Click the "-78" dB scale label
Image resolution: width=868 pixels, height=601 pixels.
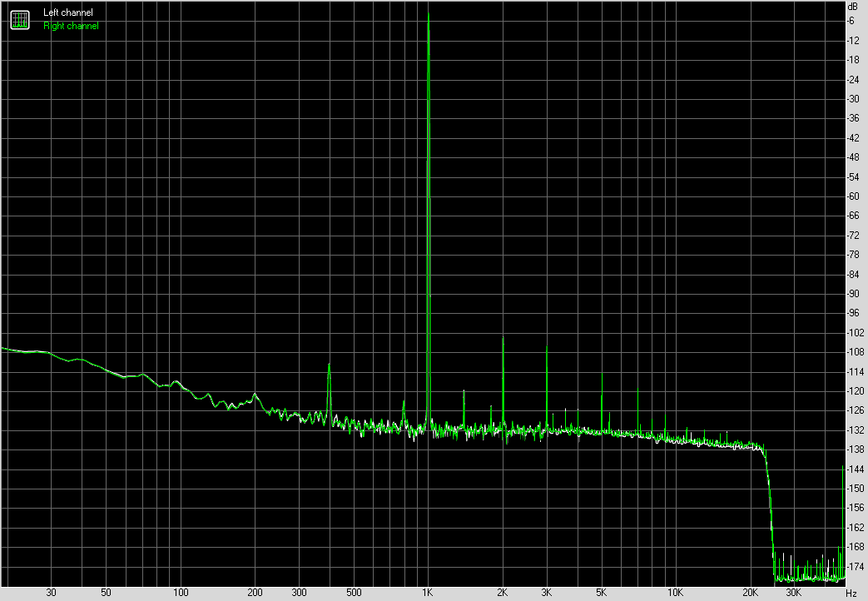pyautogui.click(x=853, y=255)
